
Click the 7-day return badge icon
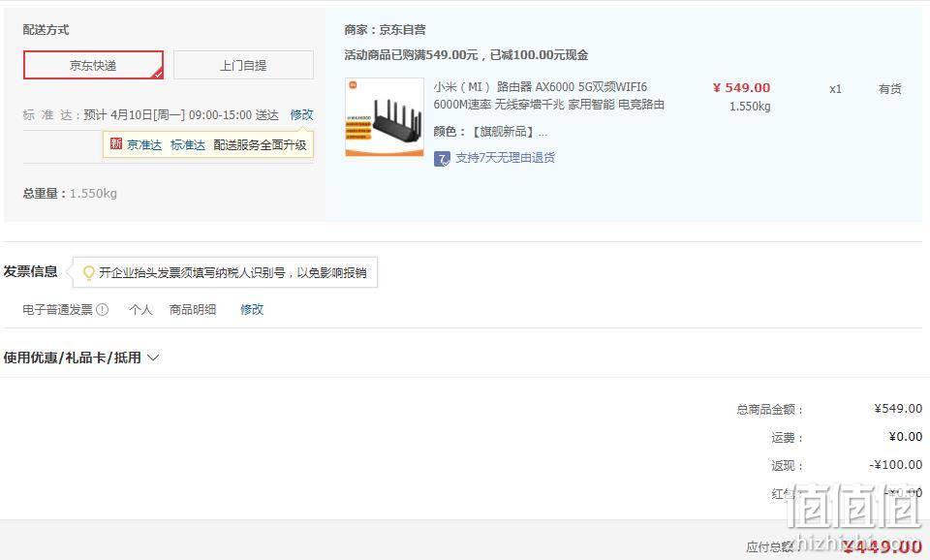[x=442, y=158]
